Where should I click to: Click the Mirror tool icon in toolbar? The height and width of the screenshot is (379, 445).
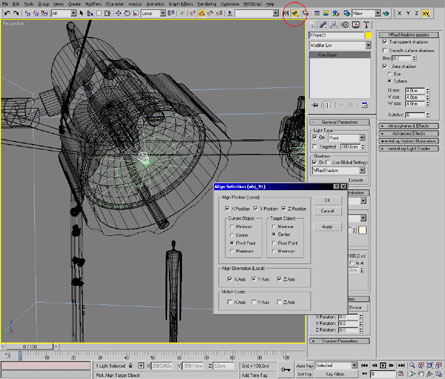[286, 13]
